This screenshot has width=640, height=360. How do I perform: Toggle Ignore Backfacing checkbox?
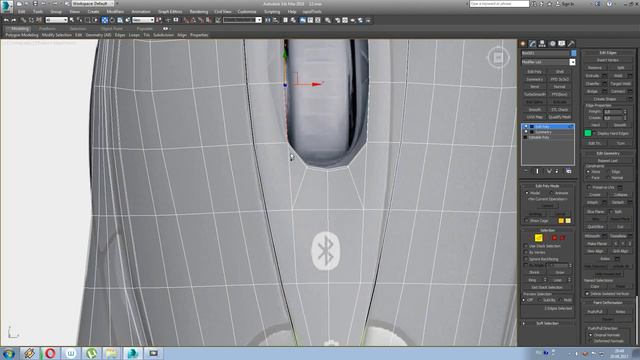click(526, 259)
